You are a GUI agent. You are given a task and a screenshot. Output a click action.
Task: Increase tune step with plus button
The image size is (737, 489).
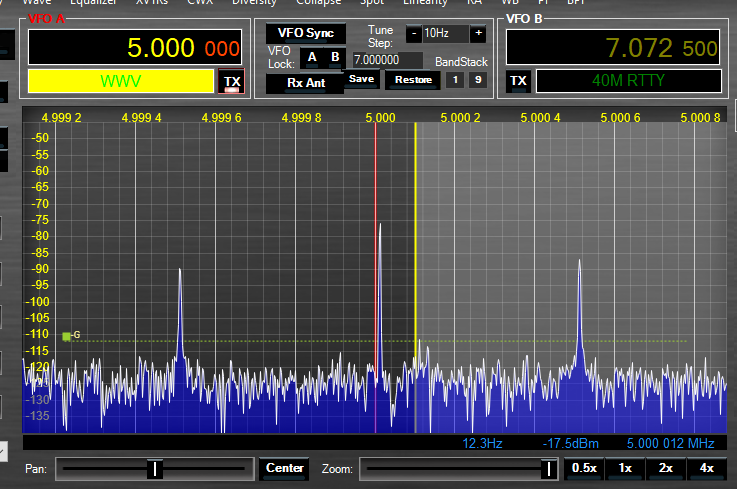click(478, 33)
